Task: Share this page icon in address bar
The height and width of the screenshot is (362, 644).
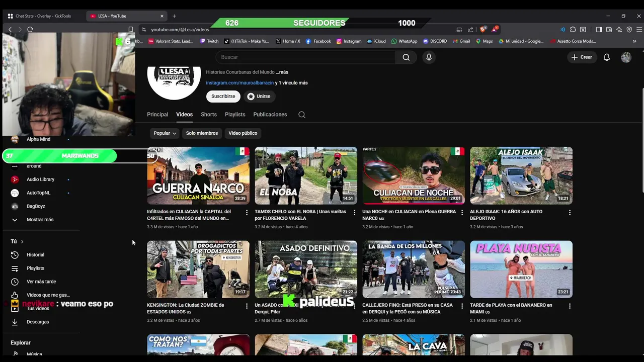Action: coord(470,30)
